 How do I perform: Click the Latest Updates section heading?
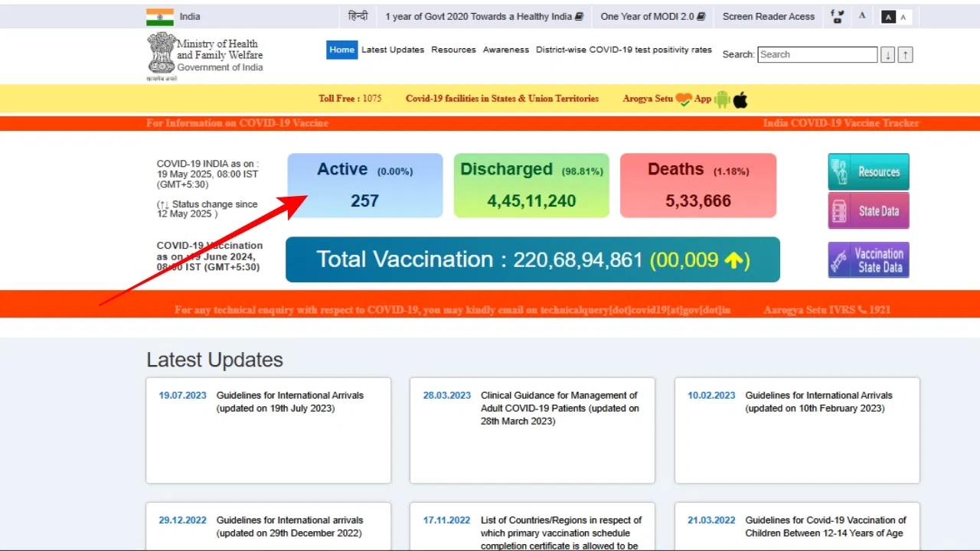pos(214,360)
